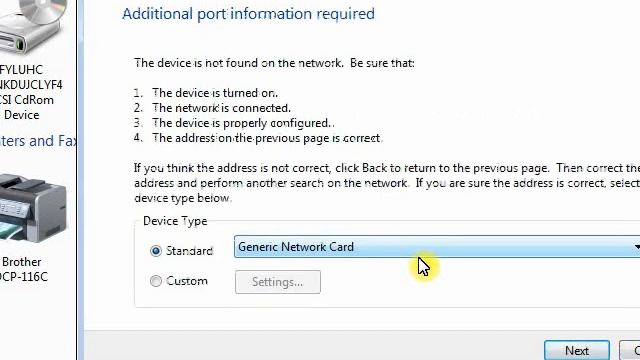Image resolution: width=640 pixels, height=360 pixels.
Task: Click the device type dropdown arrow
Action: 636,247
